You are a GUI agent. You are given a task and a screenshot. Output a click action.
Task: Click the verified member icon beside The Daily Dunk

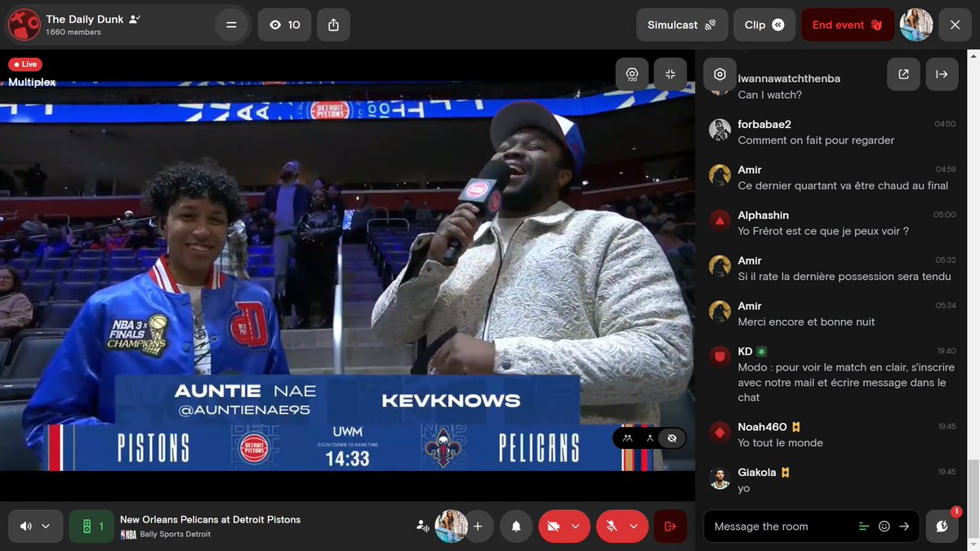coord(135,18)
